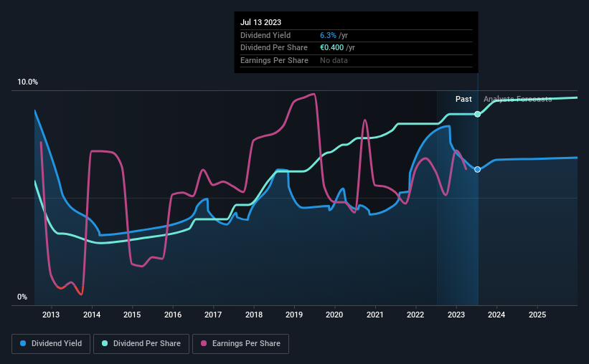The height and width of the screenshot is (364, 589).
Task: Select the Dividend Yield marker on chart
Action: [x=477, y=170]
